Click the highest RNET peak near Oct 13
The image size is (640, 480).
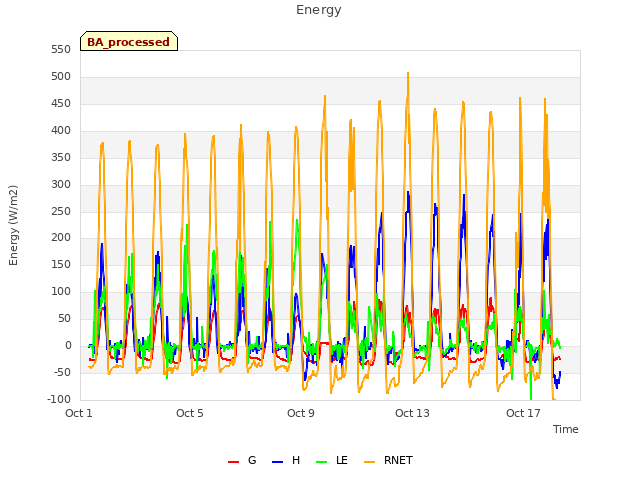pyautogui.click(x=408, y=74)
